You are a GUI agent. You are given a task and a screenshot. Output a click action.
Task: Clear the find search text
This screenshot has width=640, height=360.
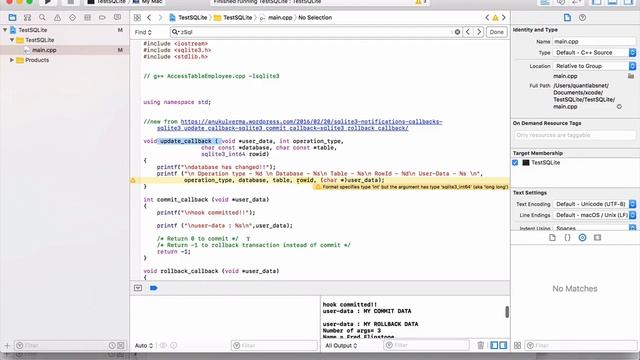[458, 32]
